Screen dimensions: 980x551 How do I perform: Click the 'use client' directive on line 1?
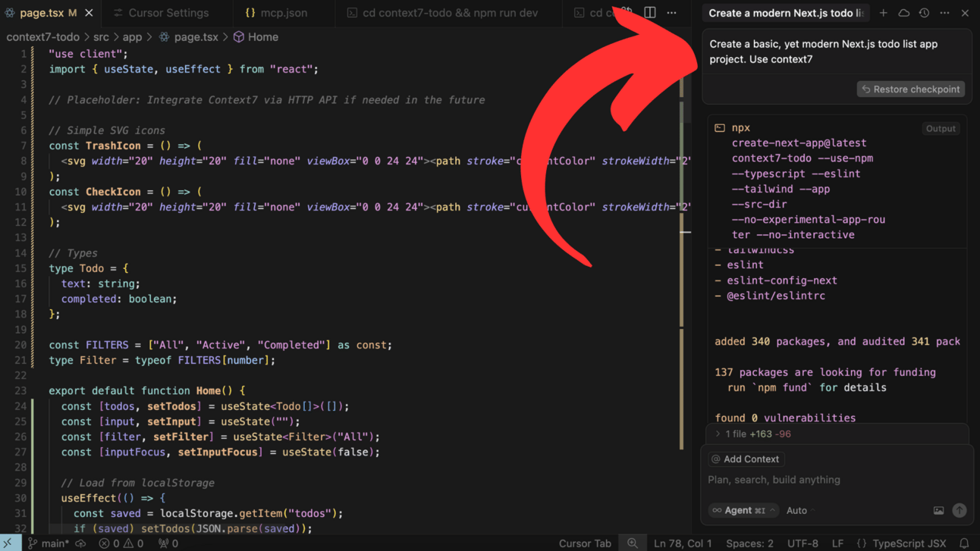(x=89, y=54)
